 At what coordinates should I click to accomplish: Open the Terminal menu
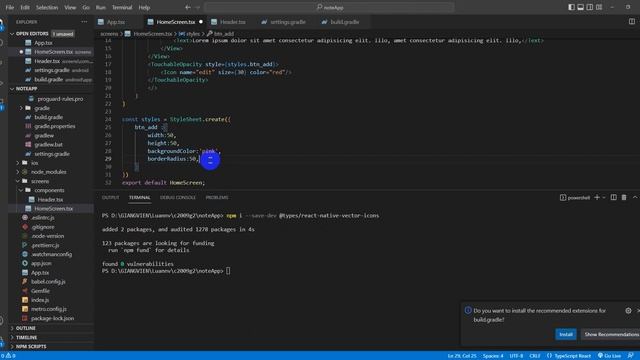tap(122, 7)
